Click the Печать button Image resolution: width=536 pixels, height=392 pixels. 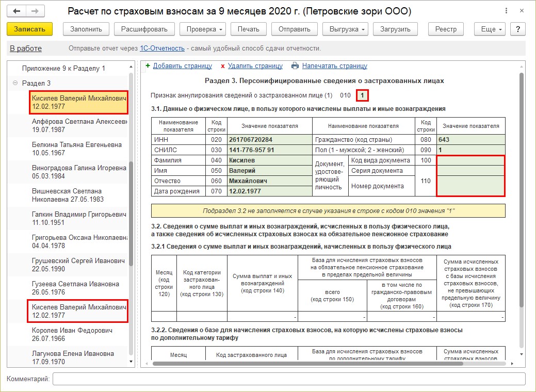249,29
